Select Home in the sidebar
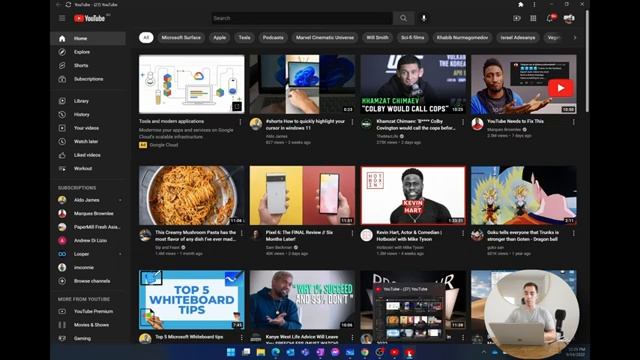Screen dimensions: 640x360 89,38
